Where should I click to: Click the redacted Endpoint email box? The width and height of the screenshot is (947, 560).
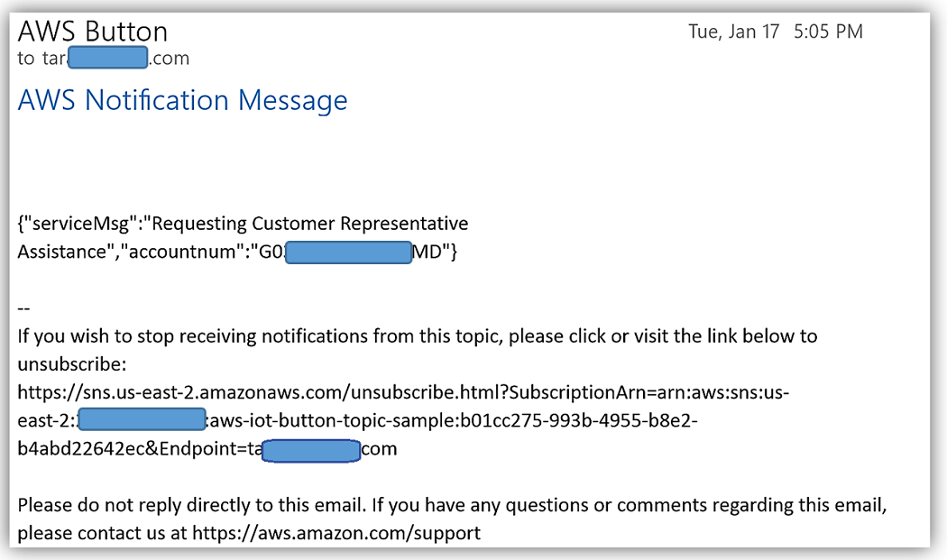[310, 448]
